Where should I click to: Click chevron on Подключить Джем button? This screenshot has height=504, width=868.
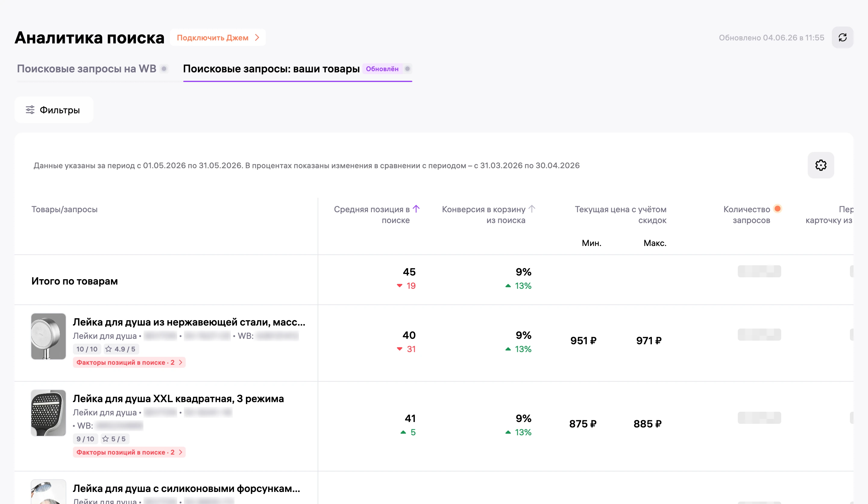coord(257,38)
